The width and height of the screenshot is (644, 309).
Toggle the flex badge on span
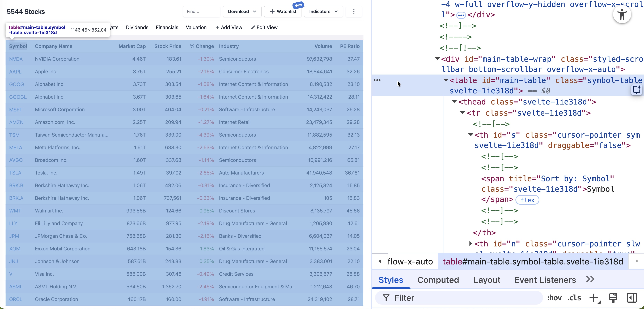pyautogui.click(x=527, y=200)
